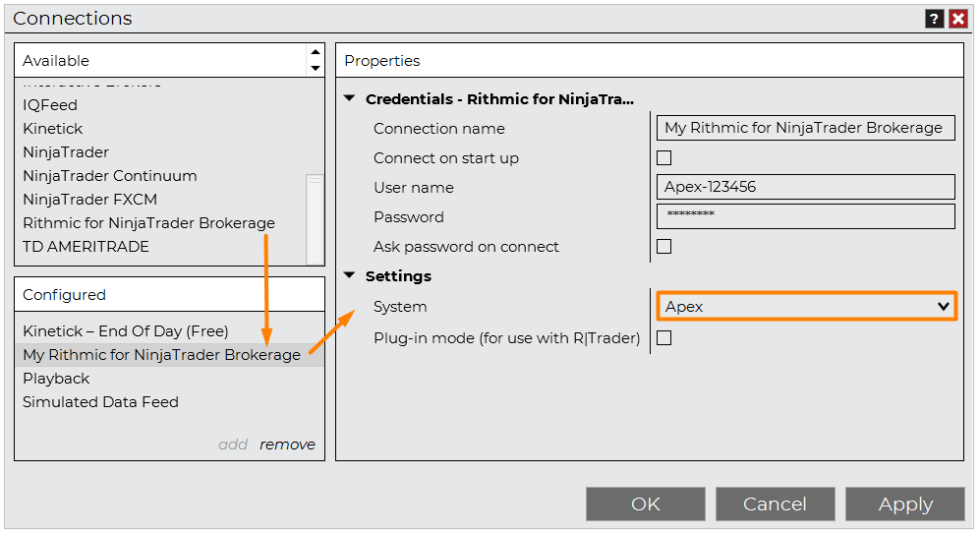Confirm with the OK button
Image resolution: width=980 pixels, height=535 pixels.
[646, 504]
